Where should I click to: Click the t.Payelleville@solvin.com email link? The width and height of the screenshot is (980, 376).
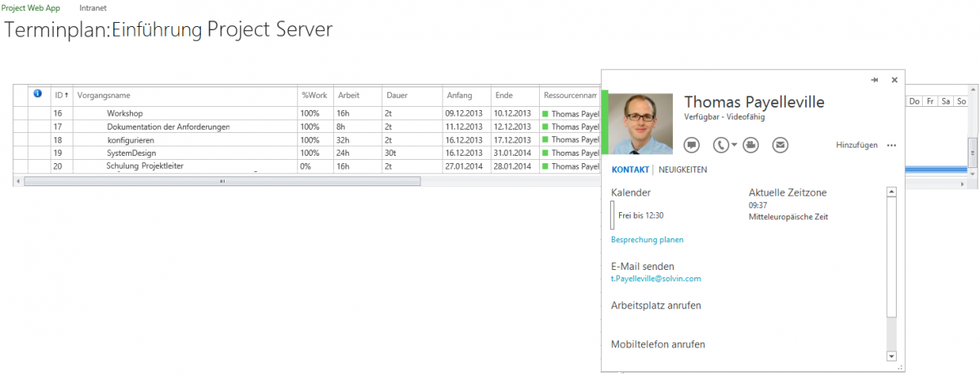(656, 279)
